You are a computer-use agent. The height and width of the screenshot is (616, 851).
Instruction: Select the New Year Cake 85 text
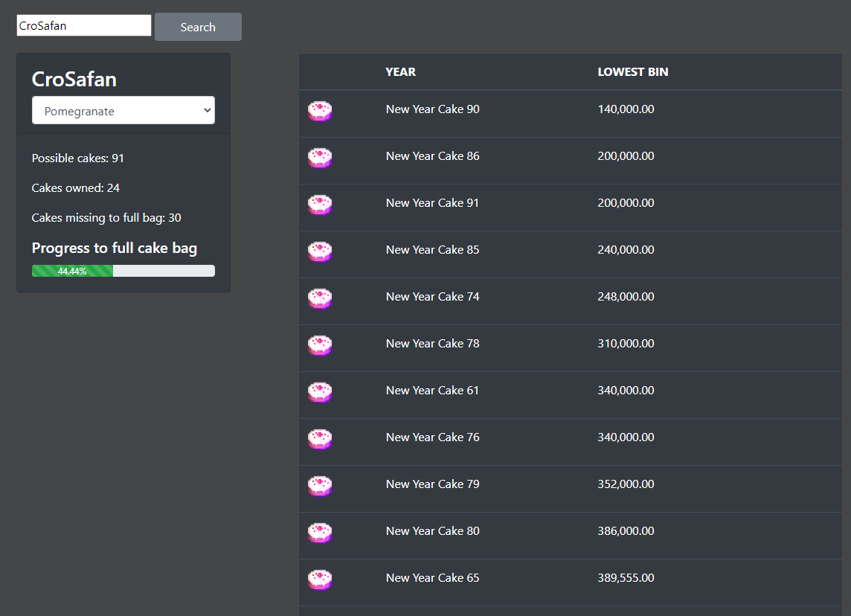[x=432, y=250]
